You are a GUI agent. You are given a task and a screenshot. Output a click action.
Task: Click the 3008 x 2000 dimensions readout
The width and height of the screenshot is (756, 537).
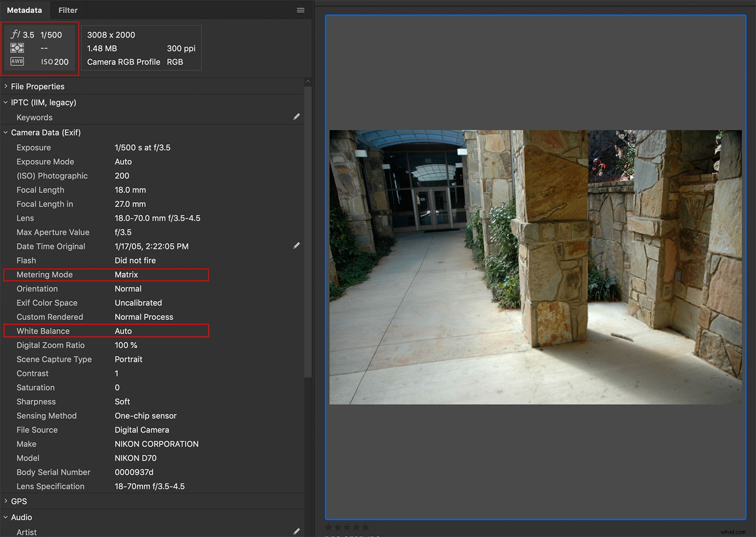point(111,35)
